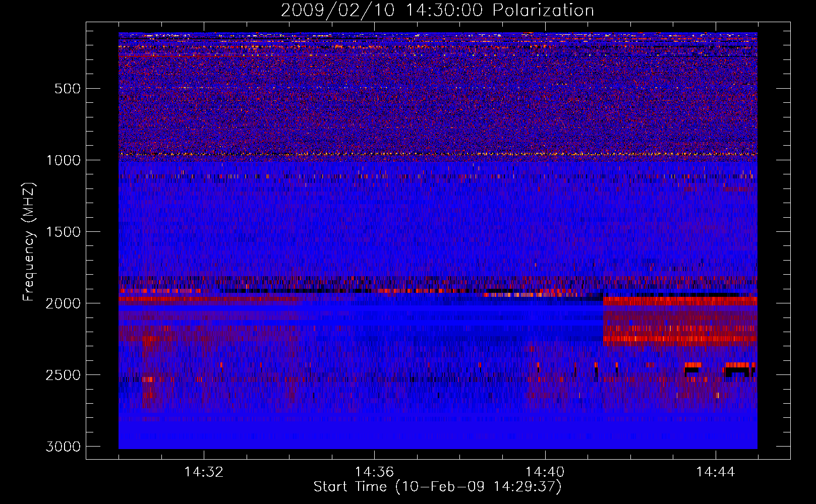Click the 'Start Time (10-Feb-09 14:29:37)' x-axis label
The image size is (816, 504).
point(437,487)
